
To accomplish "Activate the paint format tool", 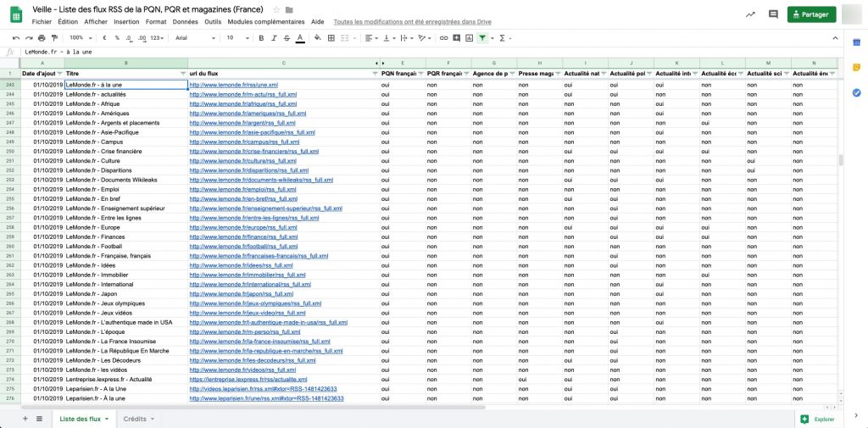I will (54, 38).
